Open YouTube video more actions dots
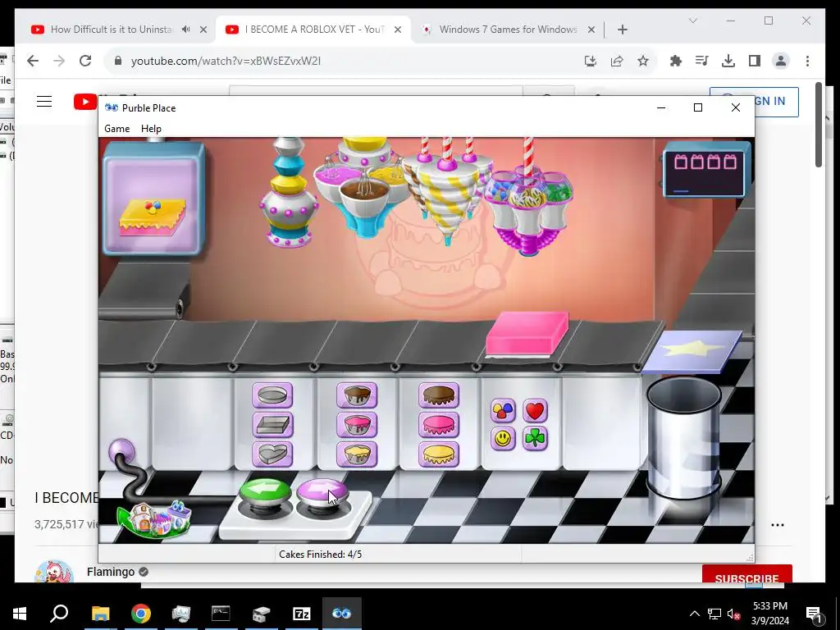840x630 pixels. coord(778,525)
